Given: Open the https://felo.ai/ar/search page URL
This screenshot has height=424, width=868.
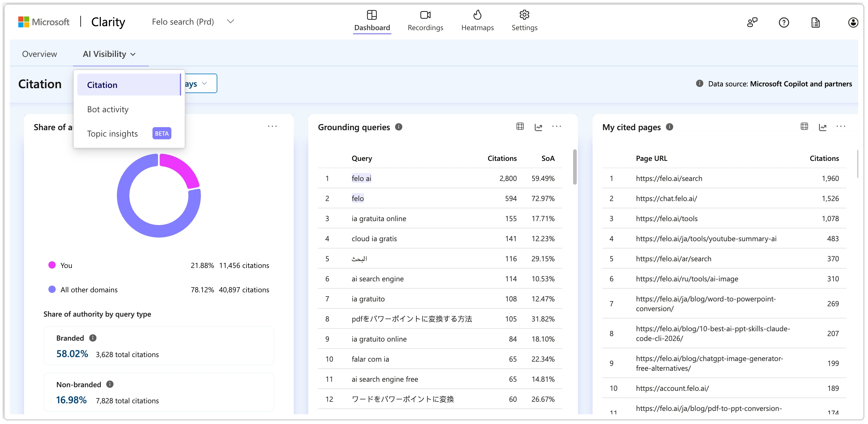Looking at the screenshot, I should pyautogui.click(x=673, y=259).
